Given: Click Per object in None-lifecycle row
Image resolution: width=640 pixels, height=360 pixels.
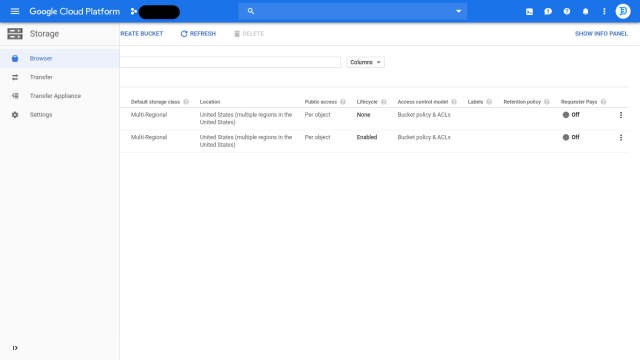Looking at the screenshot, I should click(318, 115).
